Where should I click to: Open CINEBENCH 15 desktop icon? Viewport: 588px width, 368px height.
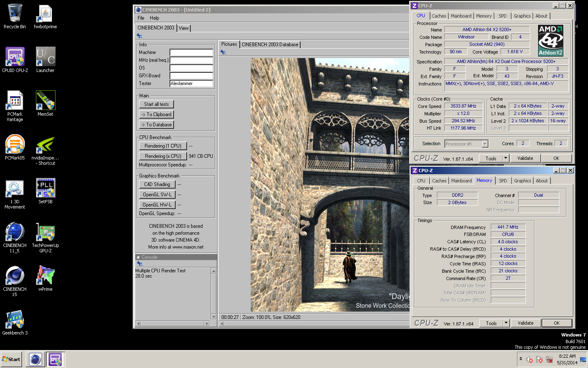click(x=15, y=281)
